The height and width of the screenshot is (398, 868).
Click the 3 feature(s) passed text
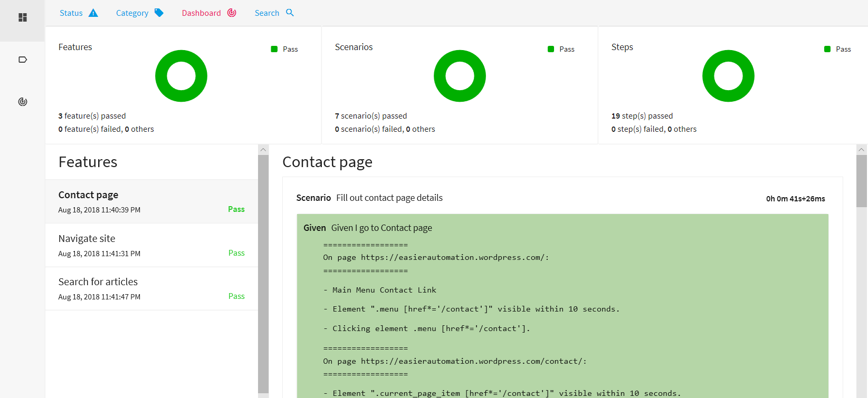point(92,116)
